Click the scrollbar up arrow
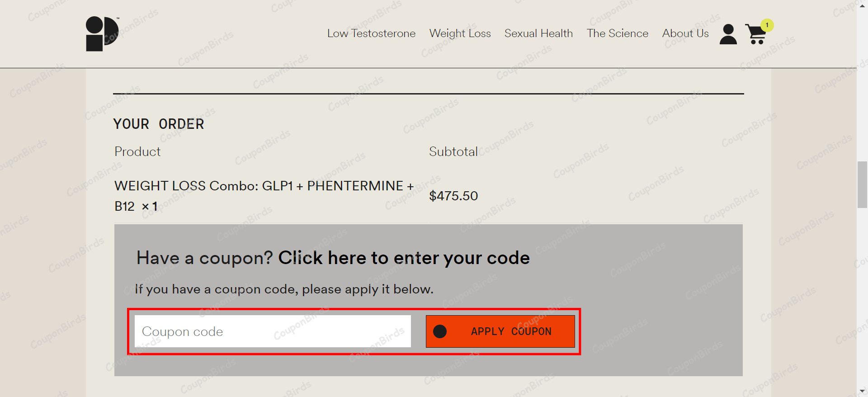Screen dimensions: 868x397 point(862,5)
